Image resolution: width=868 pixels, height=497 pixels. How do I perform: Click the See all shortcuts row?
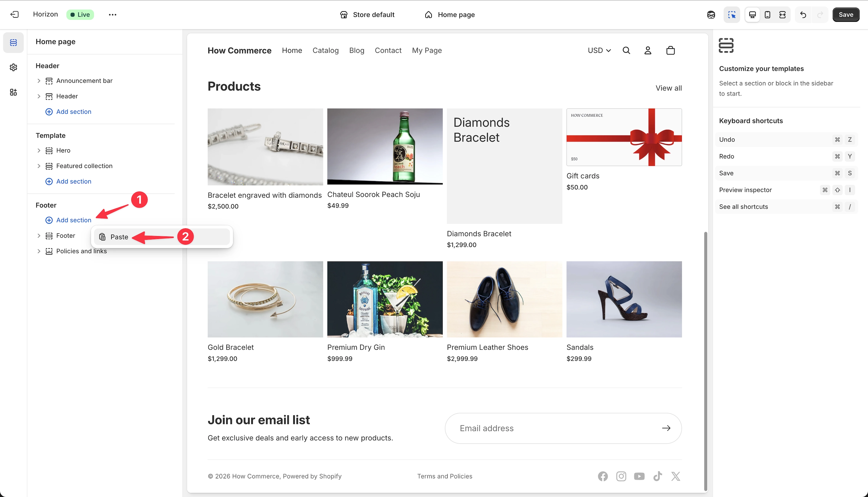[x=786, y=207]
